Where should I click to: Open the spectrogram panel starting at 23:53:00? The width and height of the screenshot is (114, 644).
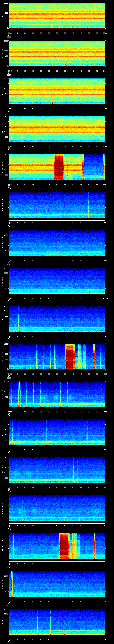[57, 54]
